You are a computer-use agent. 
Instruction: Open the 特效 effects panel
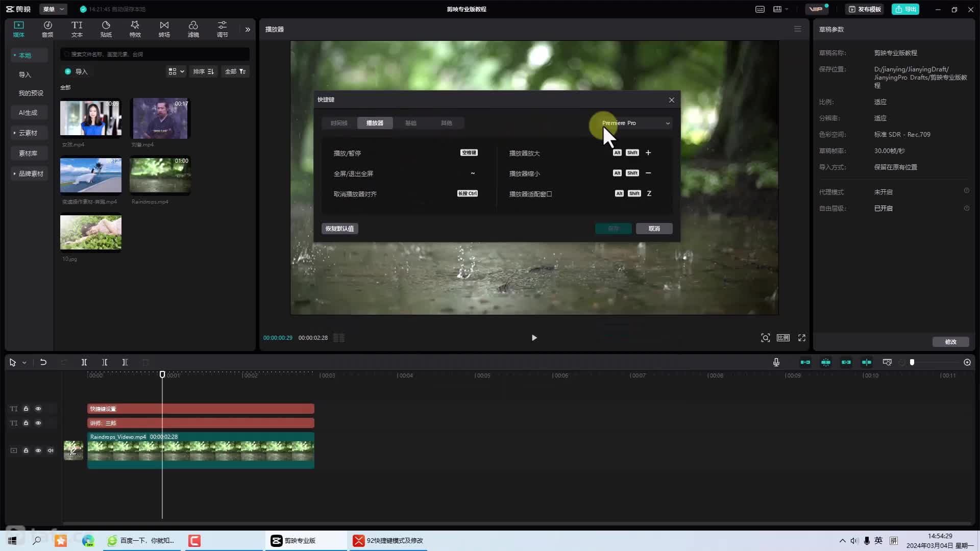pos(135,29)
